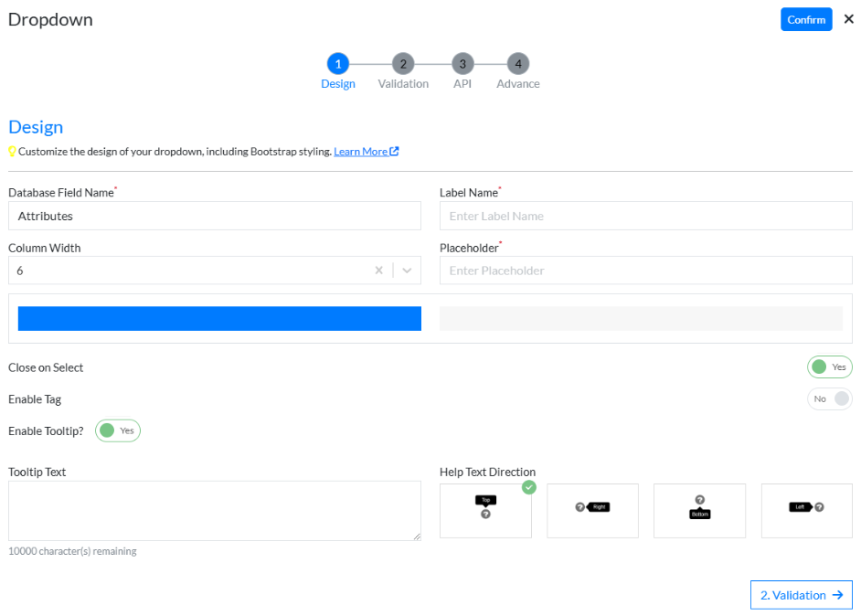Viewport: 861px width, 616px height.
Task: Go to step 1 Design circle
Action: [x=338, y=64]
